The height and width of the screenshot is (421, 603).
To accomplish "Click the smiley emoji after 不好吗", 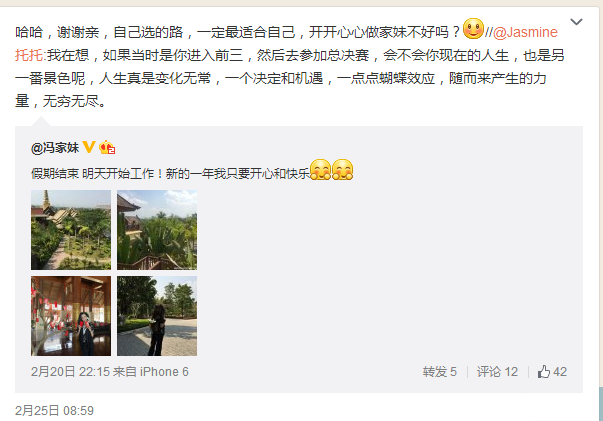I will point(473,28).
